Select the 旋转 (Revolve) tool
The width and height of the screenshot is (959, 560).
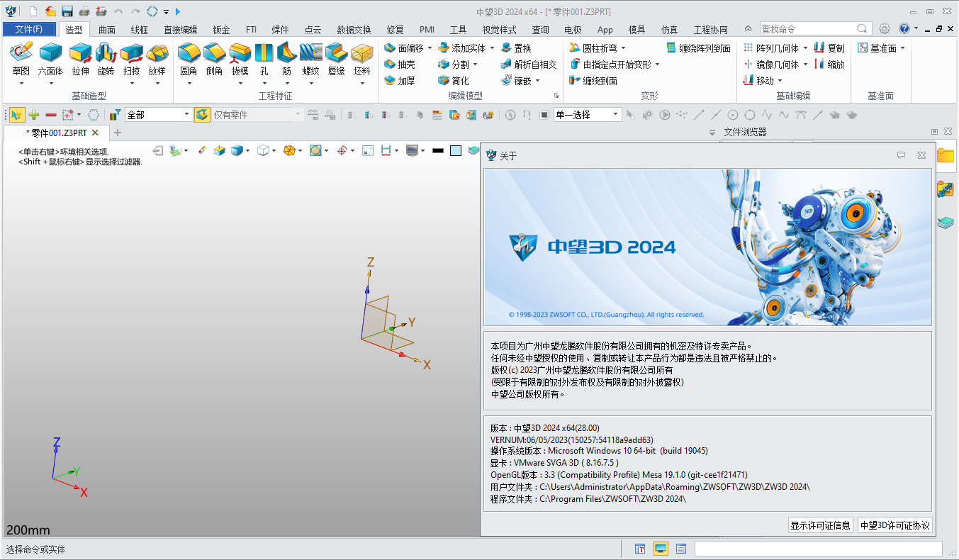click(106, 54)
